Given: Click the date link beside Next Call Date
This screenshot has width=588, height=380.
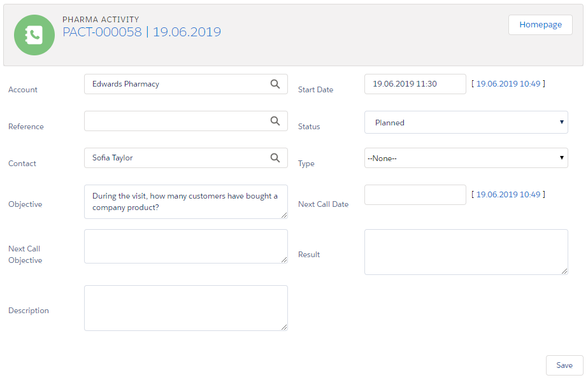Looking at the screenshot, I should coord(508,195).
